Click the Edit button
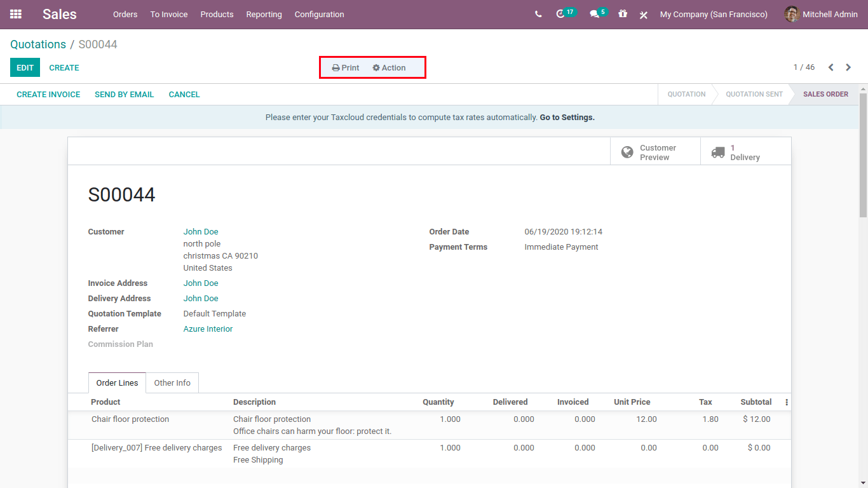 25,67
